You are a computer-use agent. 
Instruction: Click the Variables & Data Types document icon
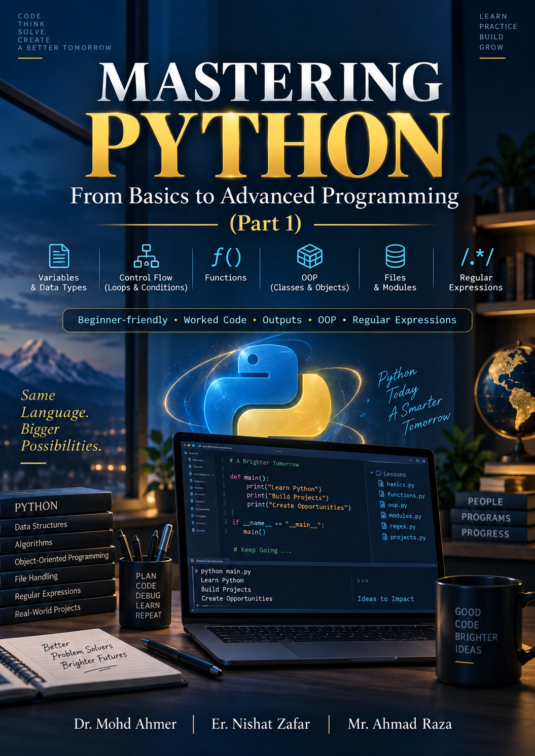coord(59,256)
